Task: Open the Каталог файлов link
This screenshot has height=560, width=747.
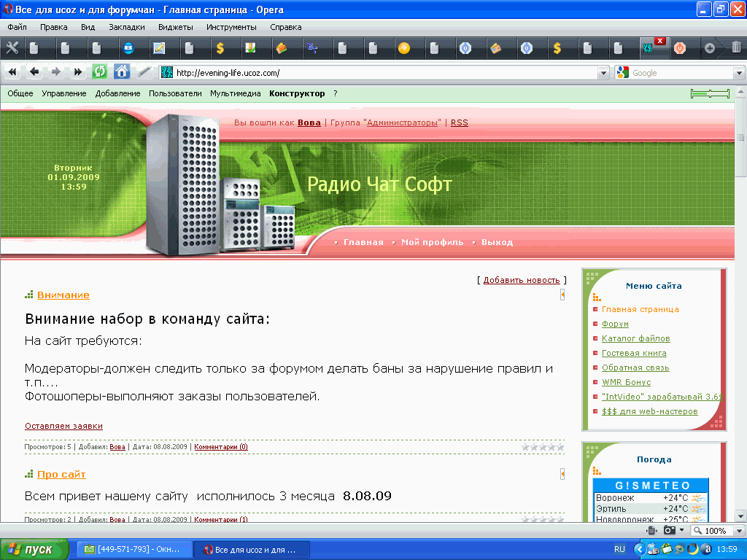Action: [x=636, y=338]
